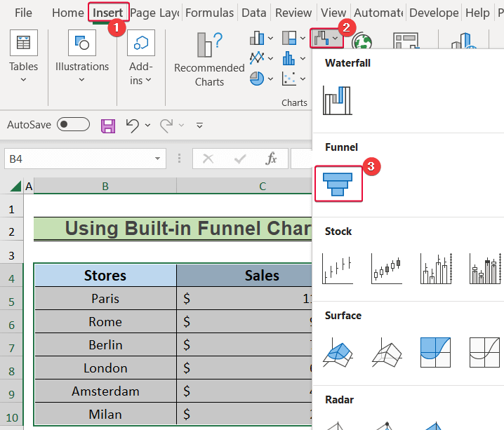
Task: Pick the Open-High-Low-Close stock chart
Action: [x=385, y=269]
